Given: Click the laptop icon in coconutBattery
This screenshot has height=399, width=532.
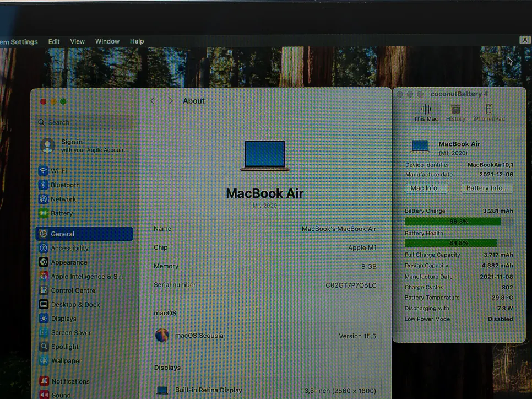Looking at the screenshot, I should tap(420, 147).
